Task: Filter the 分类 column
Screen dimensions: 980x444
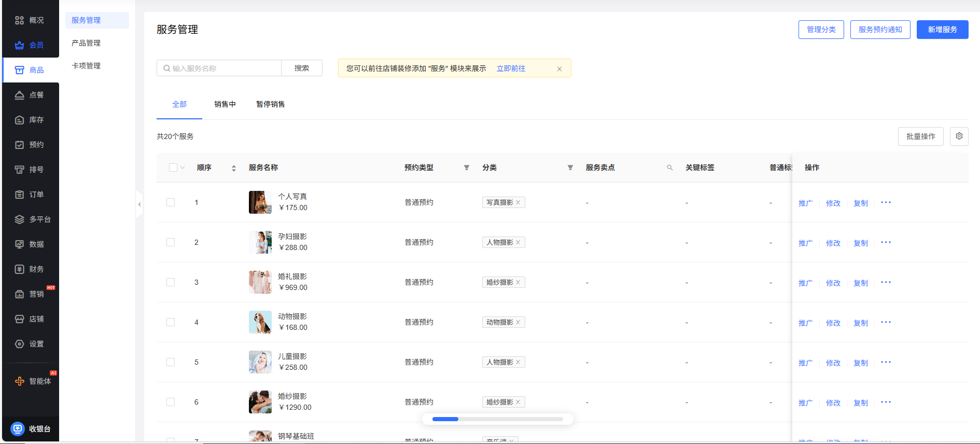Action: coord(570,168)
